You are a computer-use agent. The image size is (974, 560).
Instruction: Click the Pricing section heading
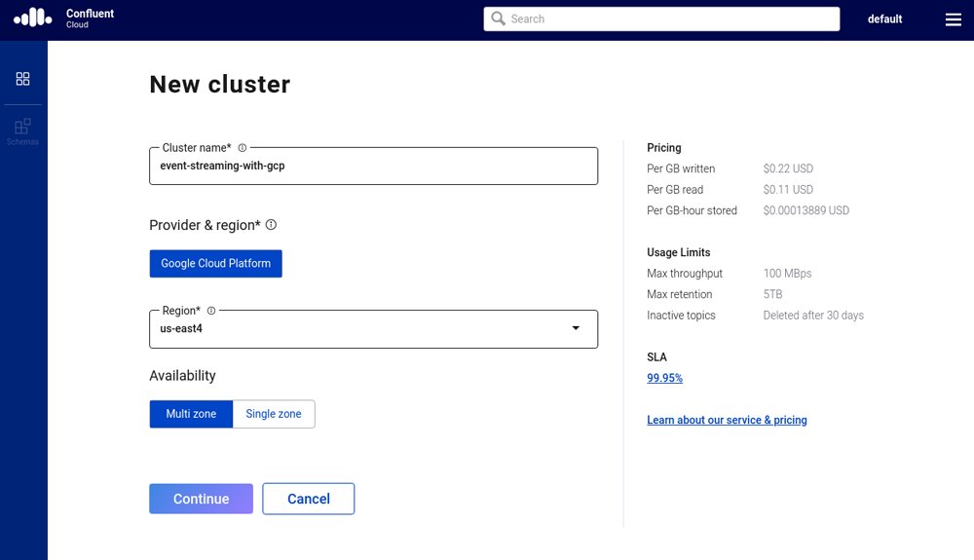664,148
